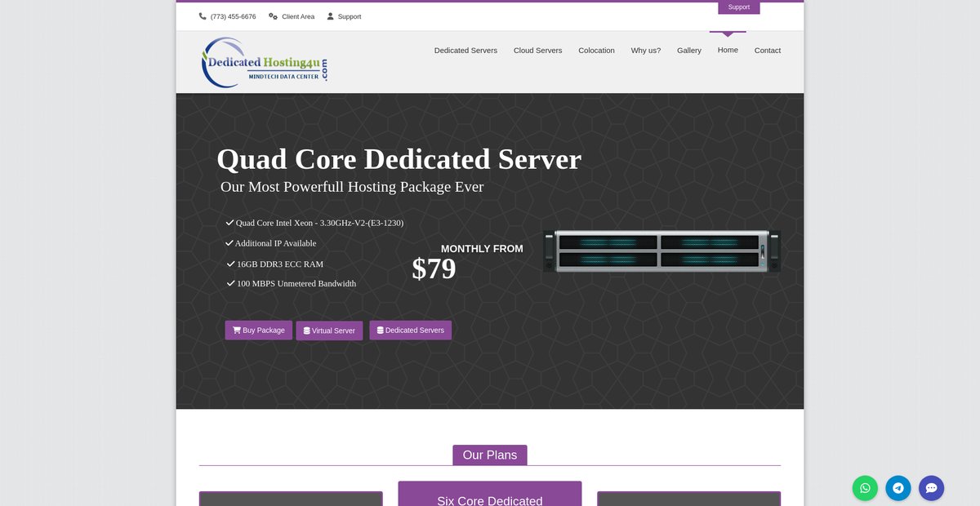Open WhatsApp chat floating button

[865, 488]
